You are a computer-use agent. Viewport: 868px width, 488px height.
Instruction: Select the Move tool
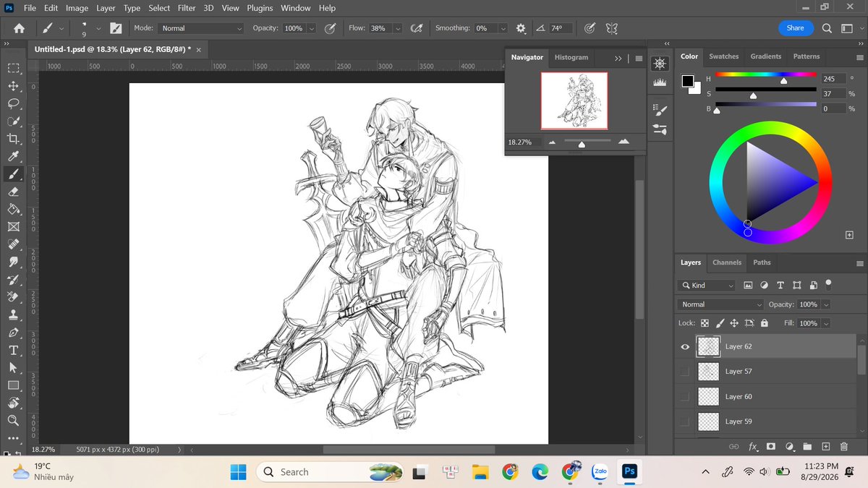13,85
